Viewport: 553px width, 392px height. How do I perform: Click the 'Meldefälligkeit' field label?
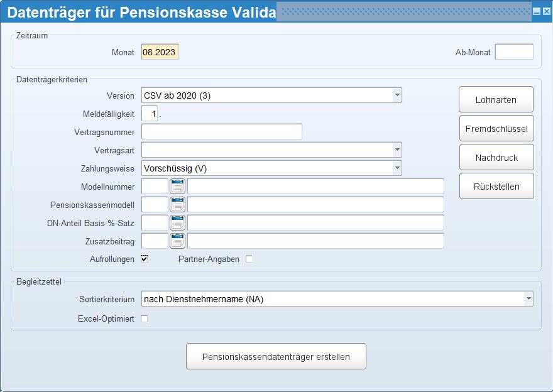[x=109, y=114]
